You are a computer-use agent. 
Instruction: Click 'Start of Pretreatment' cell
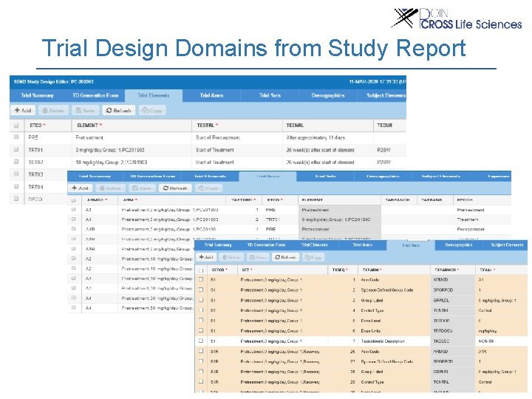tap(217, 137)
